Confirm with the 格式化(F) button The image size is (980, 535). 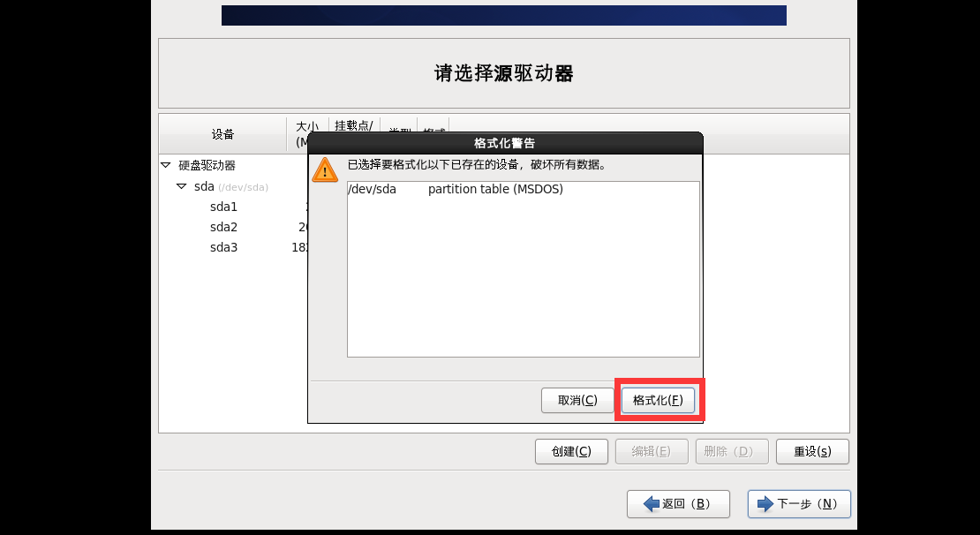658,400
